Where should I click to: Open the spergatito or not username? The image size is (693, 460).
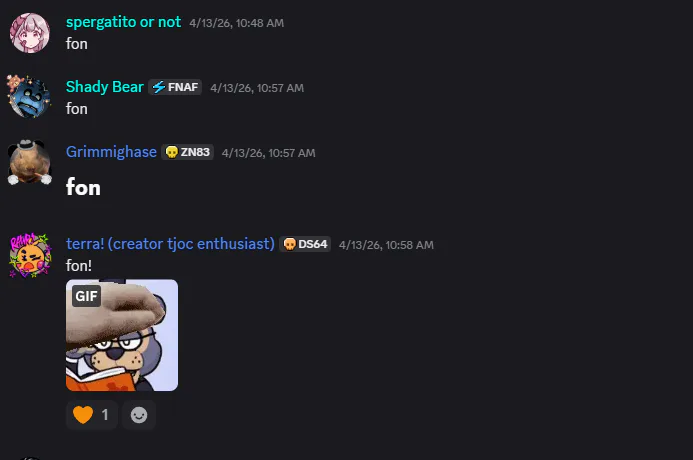click(123, 22)
